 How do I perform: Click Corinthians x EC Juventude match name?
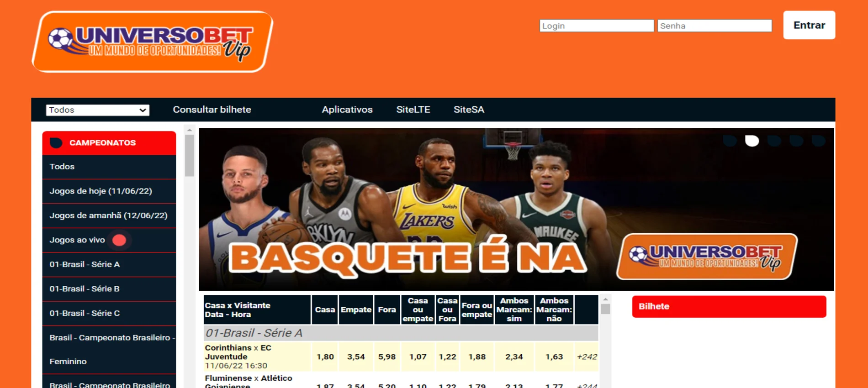[238, 352]
